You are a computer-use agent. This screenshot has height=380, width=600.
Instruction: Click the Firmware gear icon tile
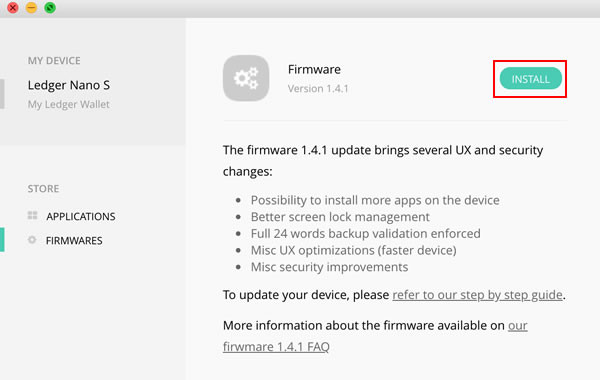pos(246,78)
